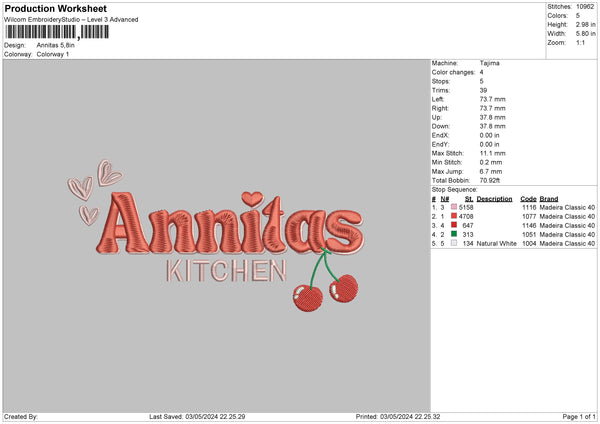Click the colorway value 'Colorway 1'
The height and width of the screenshot is (424, 600).
click(53, 54)
